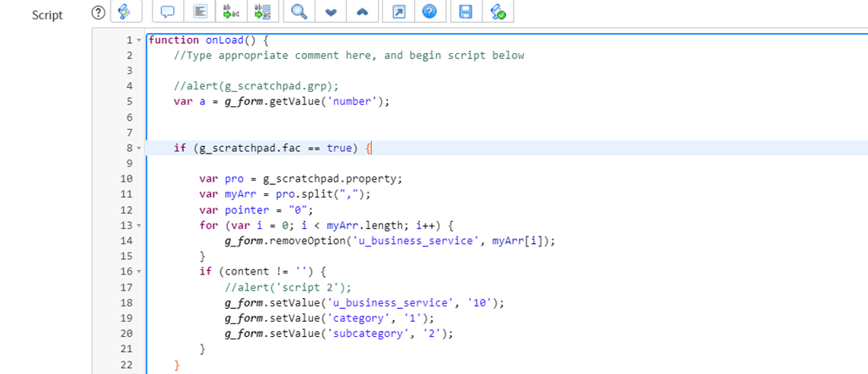Click the closing brace on line 15
868x374 pixels.
(202, 257)
